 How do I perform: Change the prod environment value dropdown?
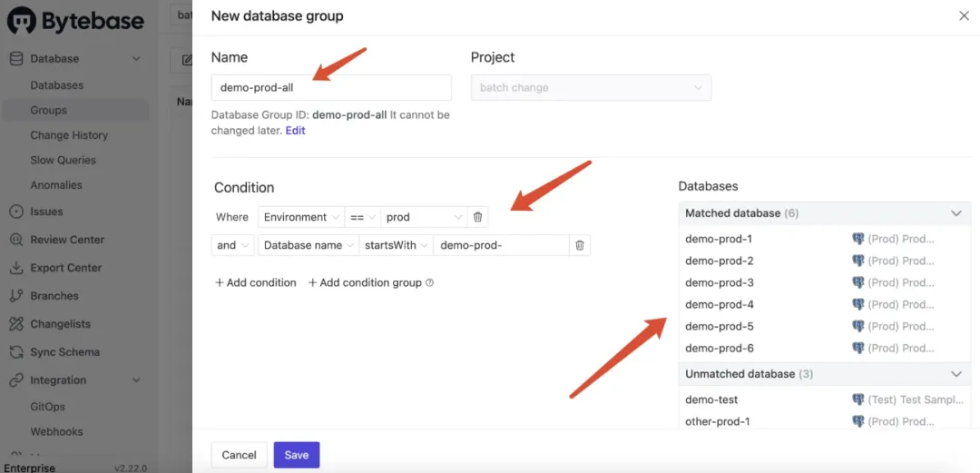423,217
